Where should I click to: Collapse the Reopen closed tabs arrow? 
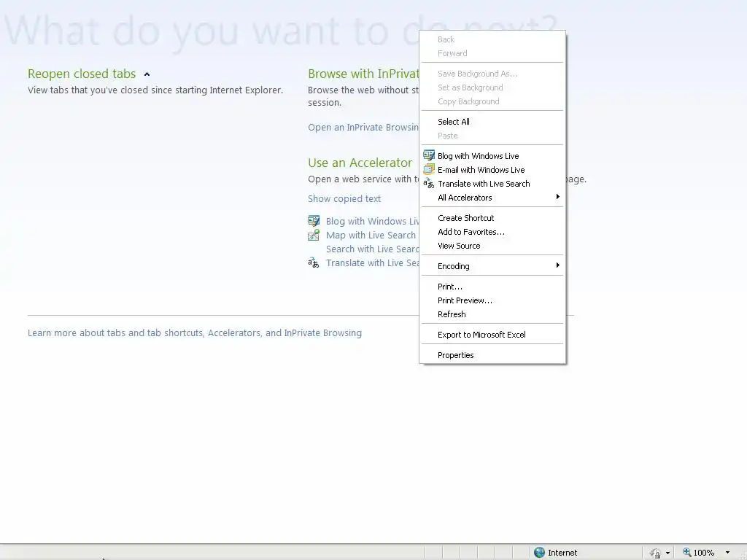coord(147,74)
